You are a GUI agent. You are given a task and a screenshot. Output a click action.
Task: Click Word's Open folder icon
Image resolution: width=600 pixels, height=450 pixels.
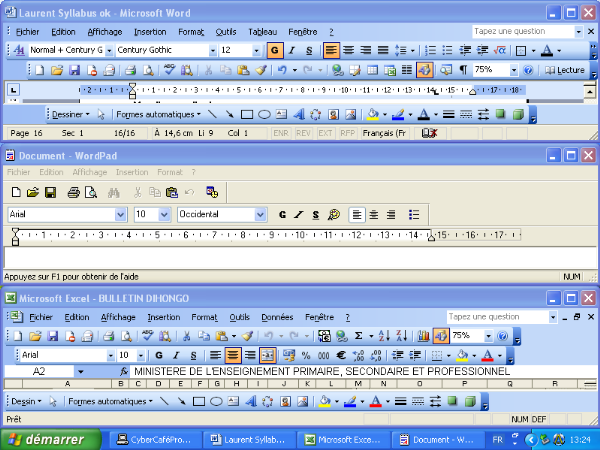(x=57, y=70)
